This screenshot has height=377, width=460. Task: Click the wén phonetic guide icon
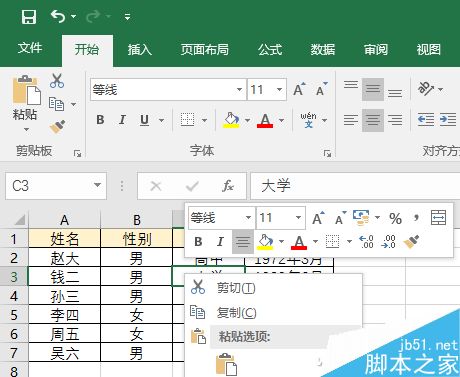(308, 120)
